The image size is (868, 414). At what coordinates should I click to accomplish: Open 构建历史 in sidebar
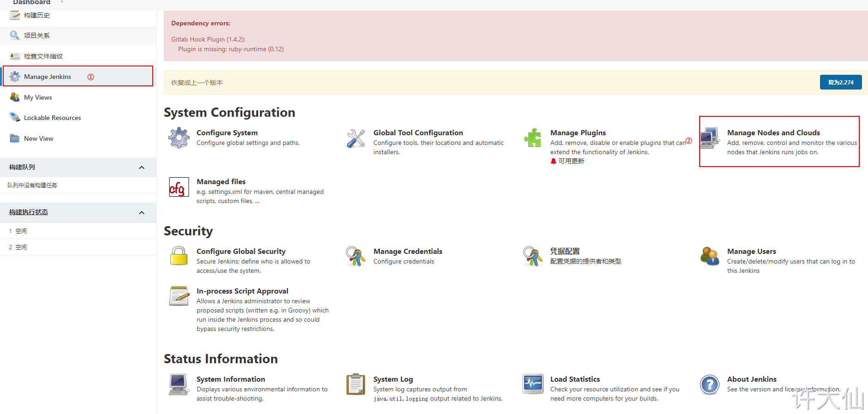pyautogui.click(x=37, y=15)
